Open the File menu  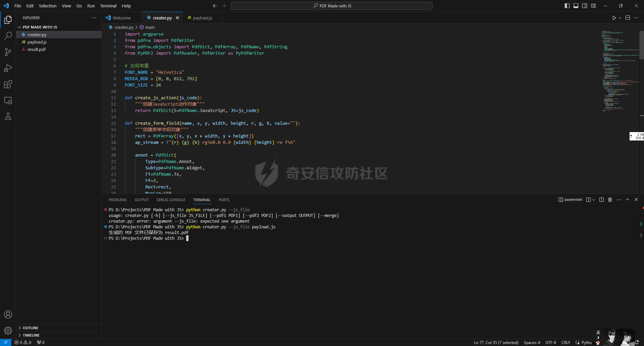[18, 6]
